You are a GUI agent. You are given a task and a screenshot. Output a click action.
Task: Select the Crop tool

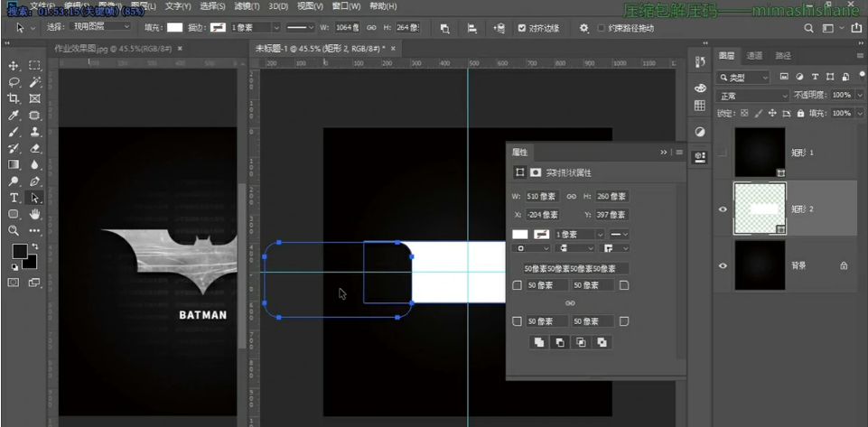14,99
